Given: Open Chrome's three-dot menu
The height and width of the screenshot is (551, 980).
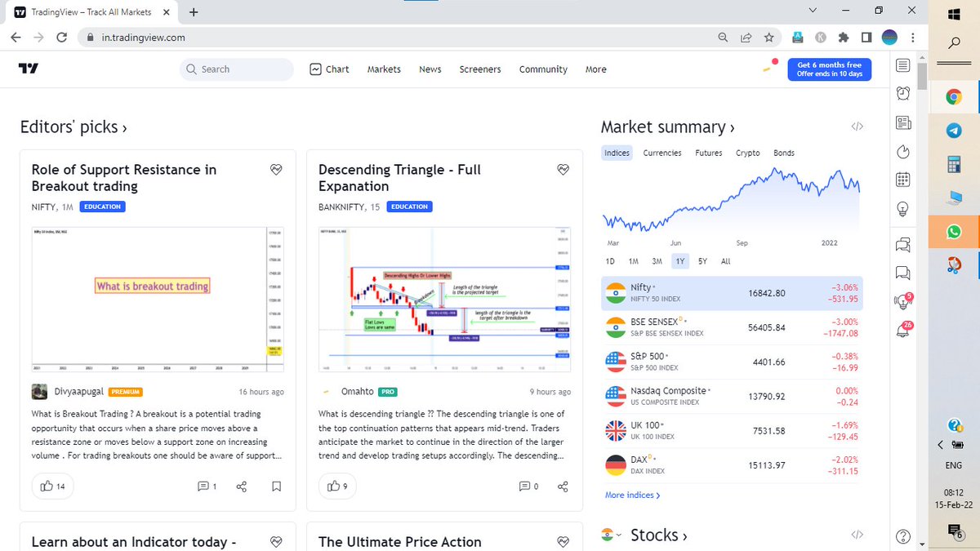Looking at the screenshot, I should [912, 38].
